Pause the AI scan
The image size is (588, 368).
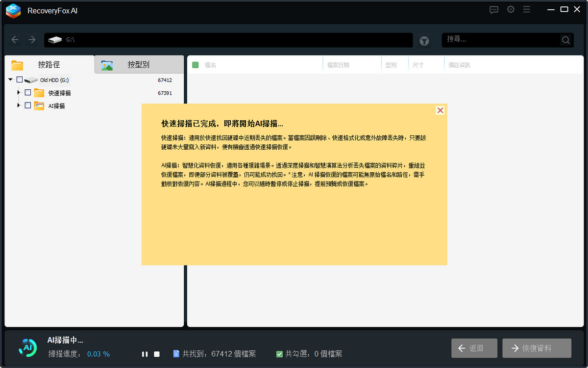(x=145, y=354)
